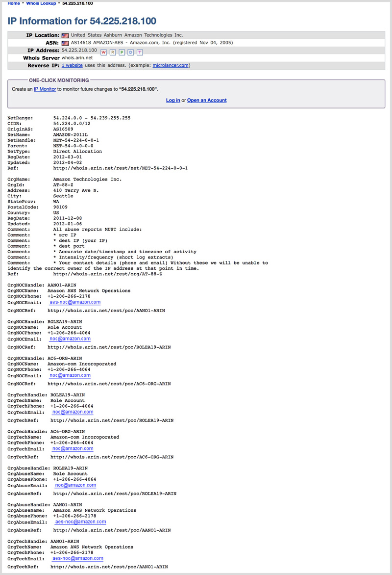This screenshot has height=575, width=392.
Task: Click the page heading 'IP Information for 54.225.218.100'
Action: coord(82,21)
